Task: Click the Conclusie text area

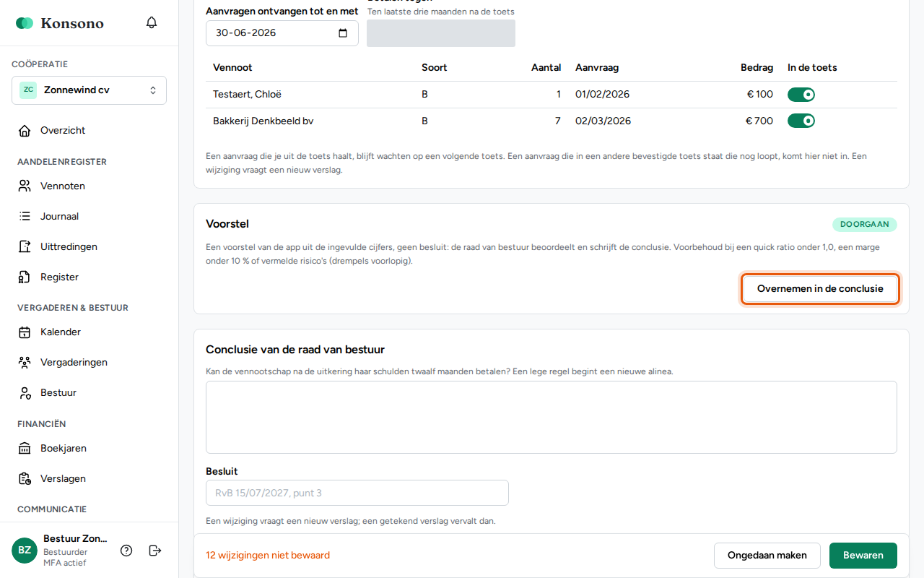Action: pyautogui.click(x=552, y=417)
